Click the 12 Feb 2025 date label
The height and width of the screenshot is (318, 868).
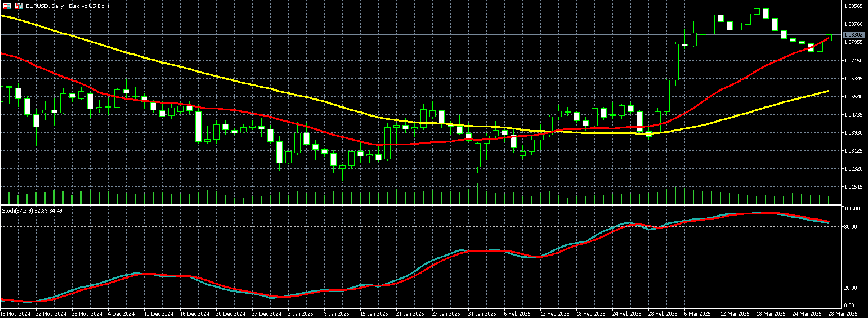pos(553,313)
